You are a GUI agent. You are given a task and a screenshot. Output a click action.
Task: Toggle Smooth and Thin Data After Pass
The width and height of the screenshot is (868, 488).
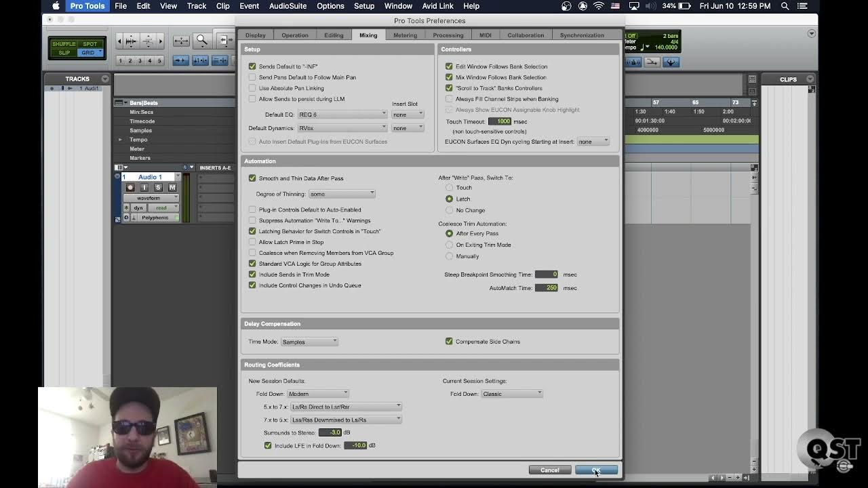point(252,178)
